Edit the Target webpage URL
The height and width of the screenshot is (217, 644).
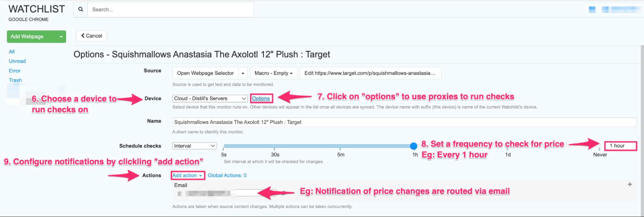click(370, 73)
